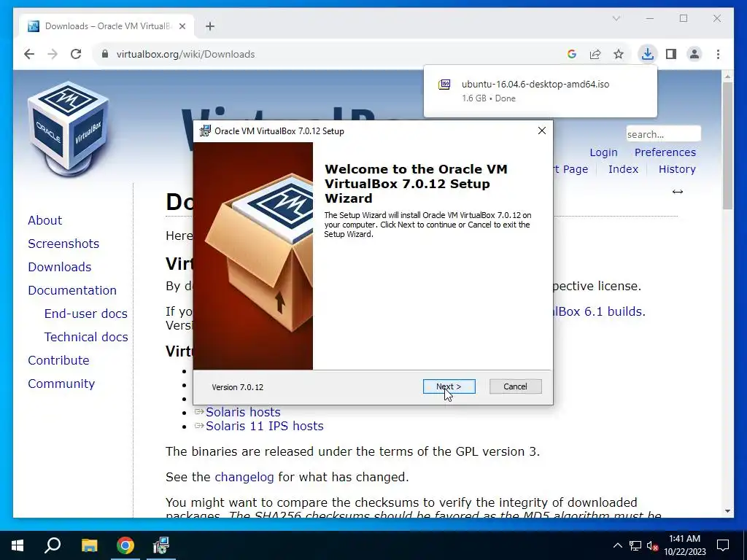This screenshot has height=560, width=747.
Task: Open Windows taskbar search
Action: (53, 545)
